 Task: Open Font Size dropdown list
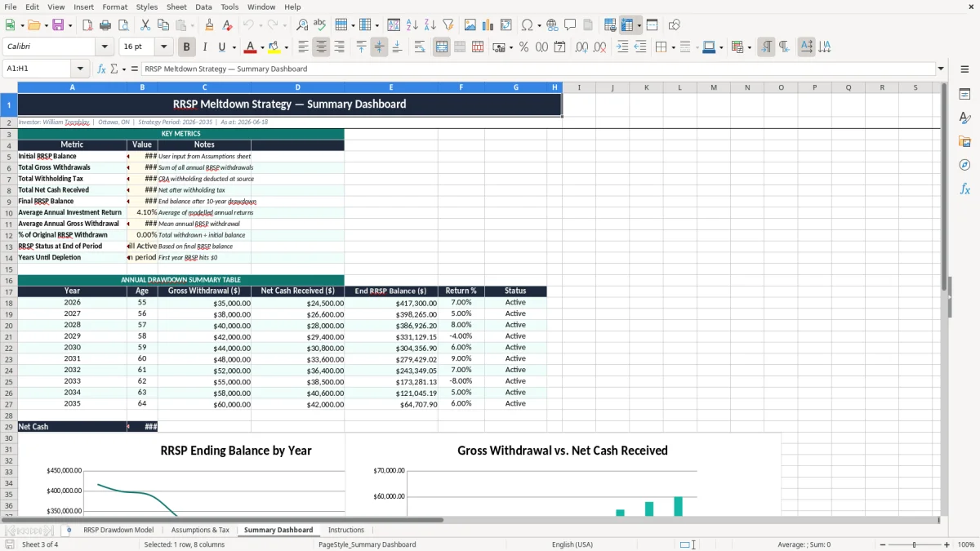tap(164, 47)
